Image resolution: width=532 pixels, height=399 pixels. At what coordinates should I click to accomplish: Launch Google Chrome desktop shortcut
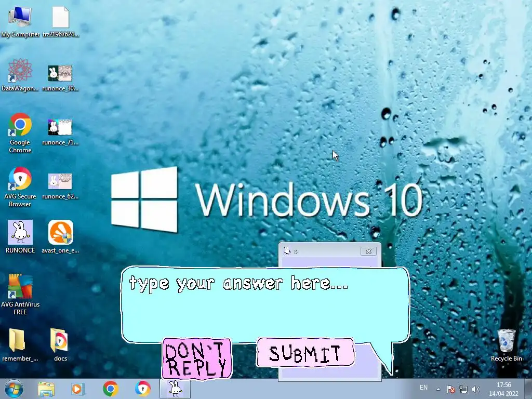click(x=20, y=133)
